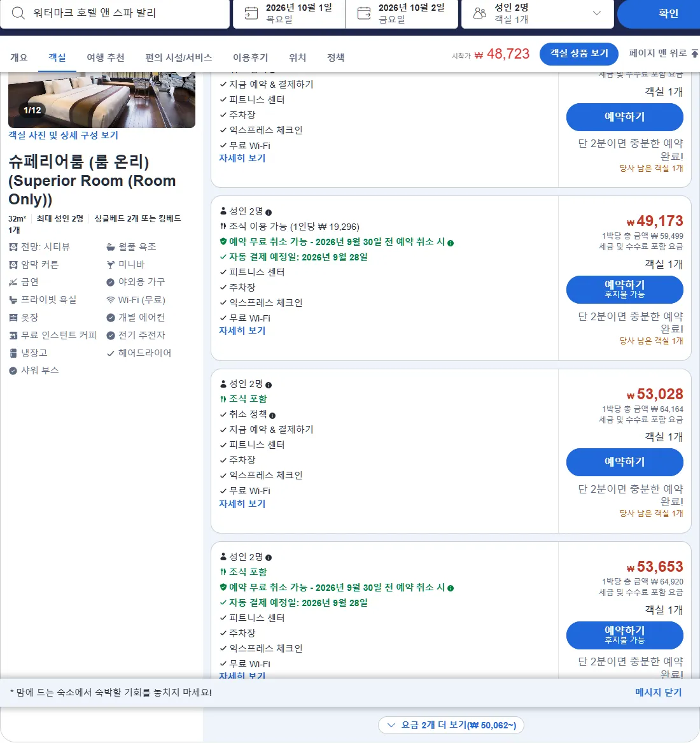Click the city view icon beside 전망: 시티뷰

click(x=13, y=247)
